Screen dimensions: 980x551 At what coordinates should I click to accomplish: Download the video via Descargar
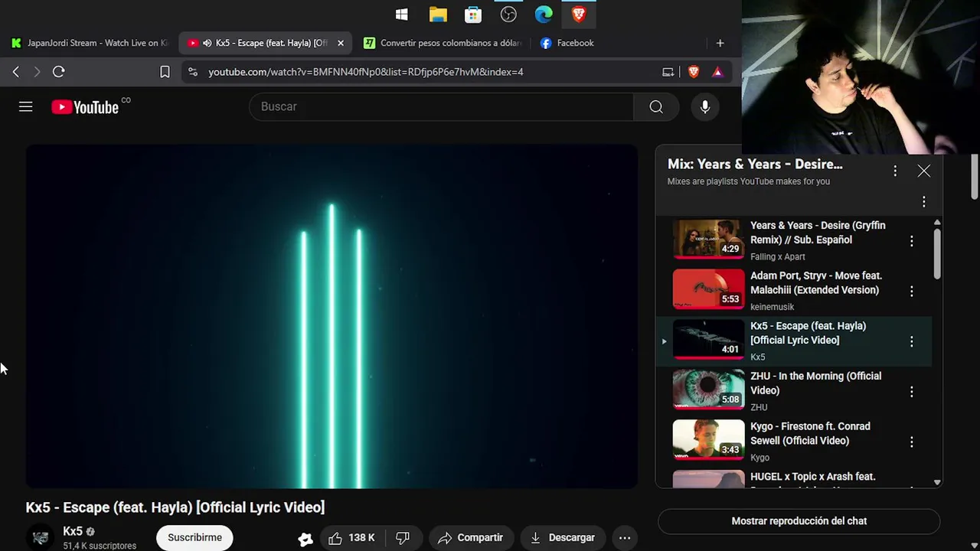click(x=563, y=538)
